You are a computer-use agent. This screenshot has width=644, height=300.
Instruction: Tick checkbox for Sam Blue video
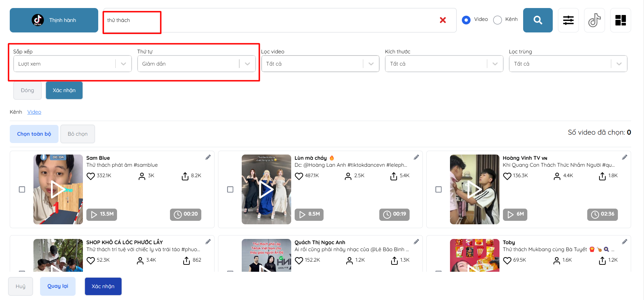point(22,189)
